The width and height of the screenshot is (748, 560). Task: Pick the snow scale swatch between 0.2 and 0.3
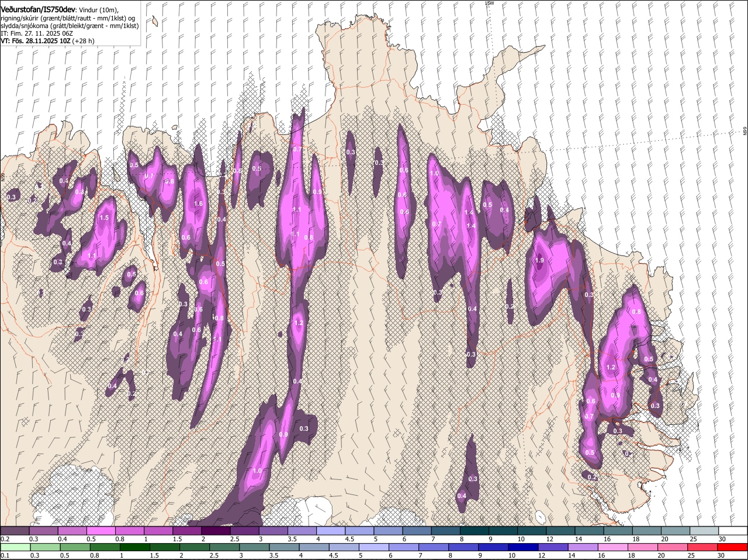point(15,531)
